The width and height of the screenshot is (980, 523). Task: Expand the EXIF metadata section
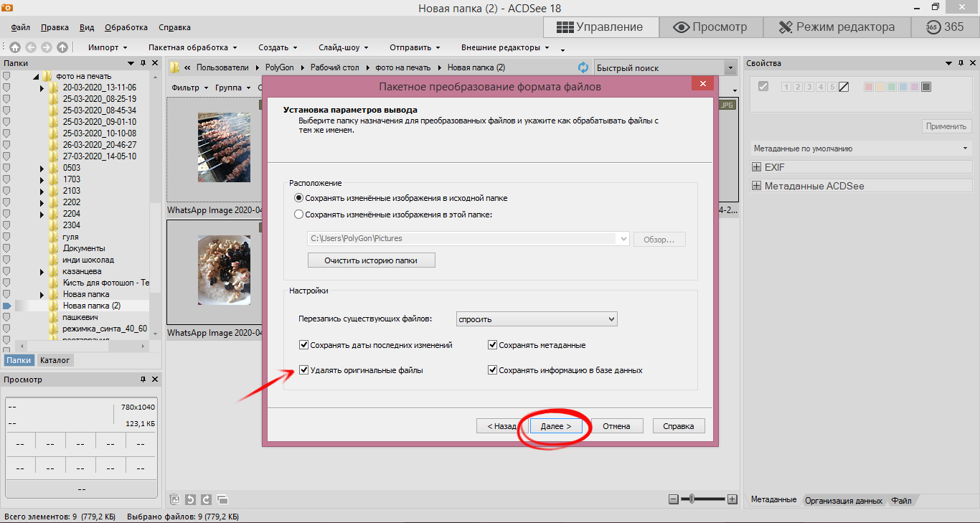pyautogui.click(x=756, y=167)
